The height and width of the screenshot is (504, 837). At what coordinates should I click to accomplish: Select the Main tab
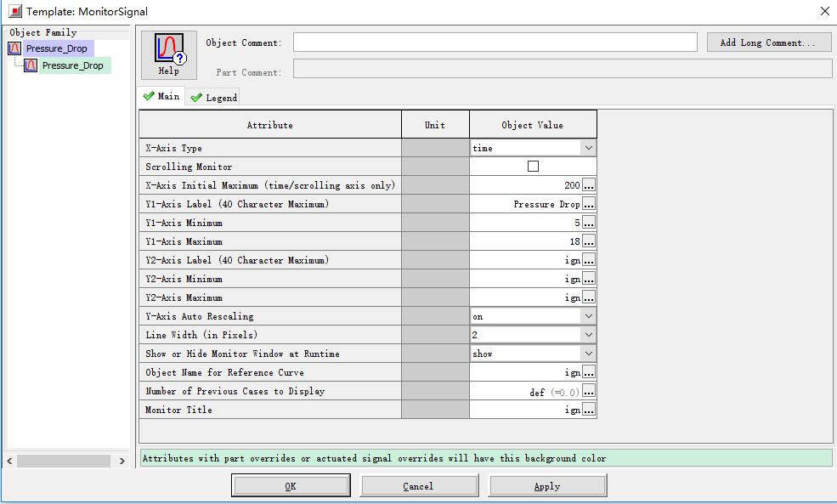[x=161, y=97]
